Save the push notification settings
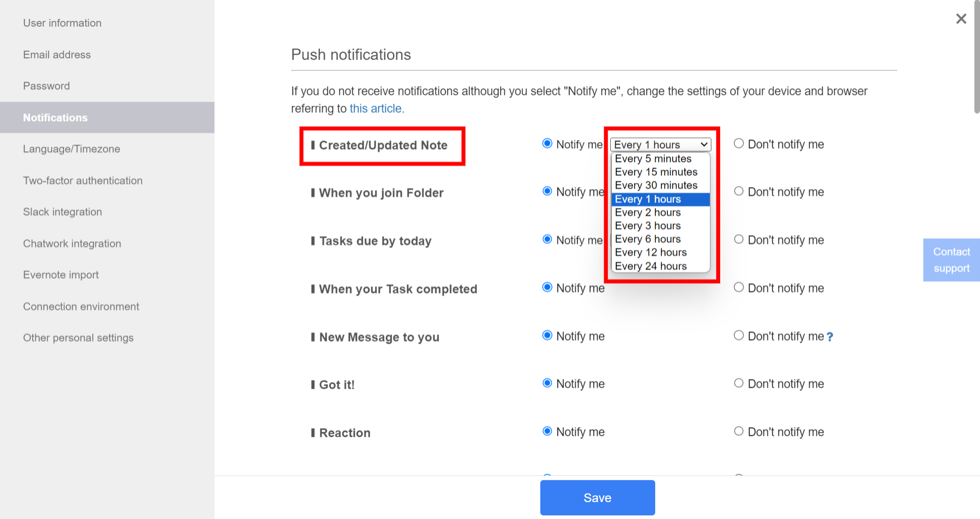The width and height of the screenshot is (980, 519). click(x=597, y=497)
